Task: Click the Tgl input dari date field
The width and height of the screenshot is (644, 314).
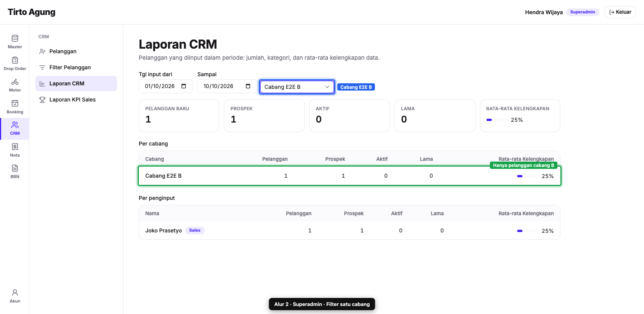Action: (x=166, y=86)
